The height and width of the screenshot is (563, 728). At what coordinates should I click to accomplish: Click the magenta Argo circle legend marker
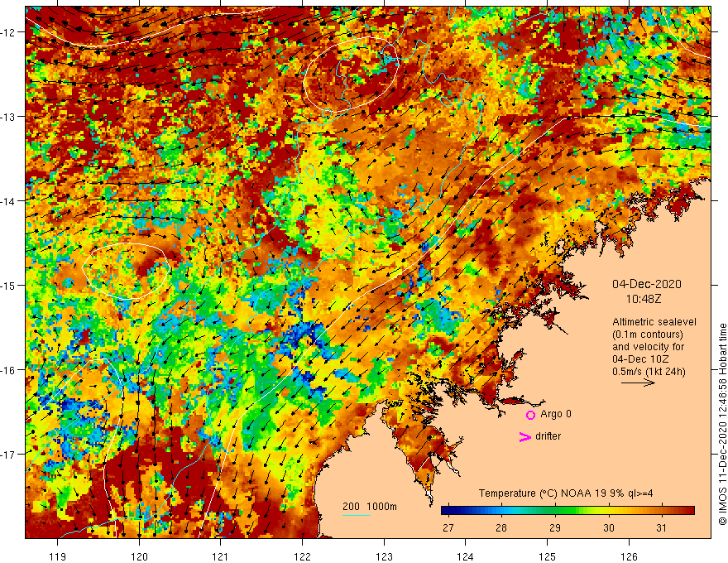[530, 415]
